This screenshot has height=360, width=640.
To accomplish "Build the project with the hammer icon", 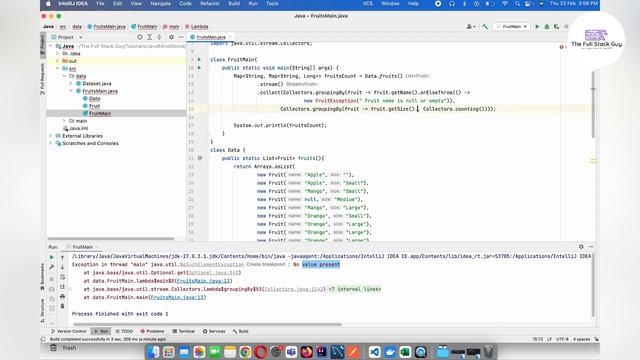I will [485, 27].
